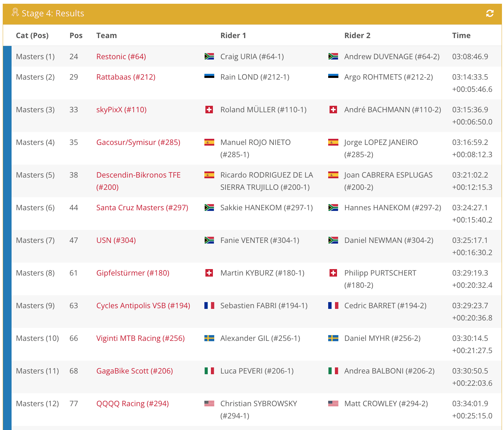
Task: Click Italian flag next to Luca PEVERI
Action: pos(209,371)
